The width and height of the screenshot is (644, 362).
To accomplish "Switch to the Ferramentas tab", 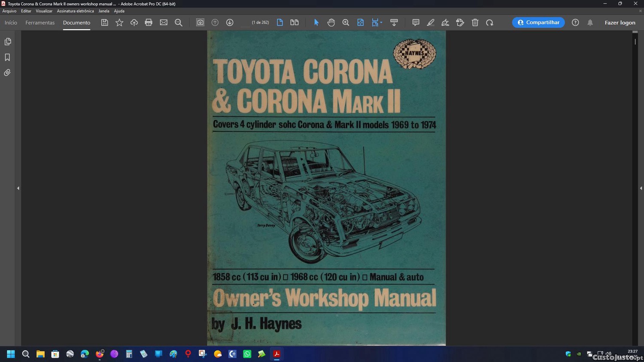I will coord(40,22).
